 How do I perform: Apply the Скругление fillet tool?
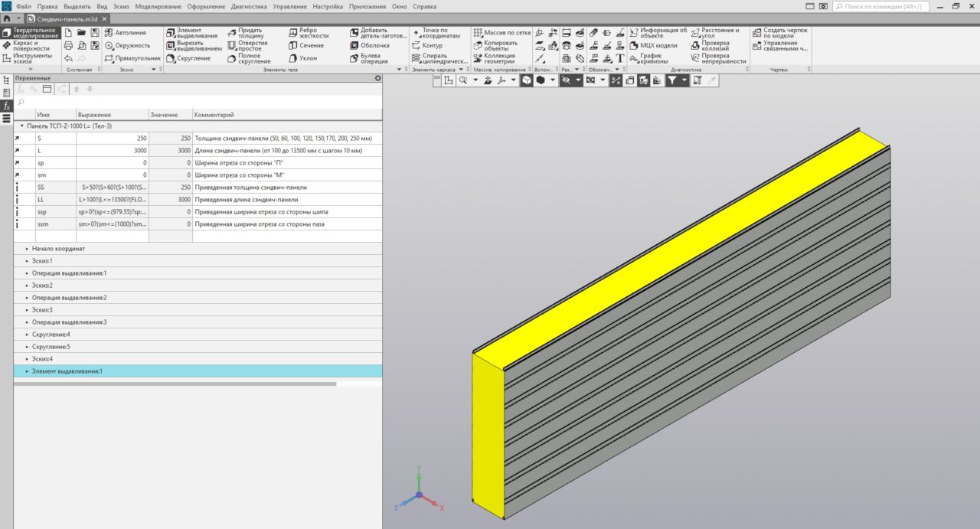[188, 58]
